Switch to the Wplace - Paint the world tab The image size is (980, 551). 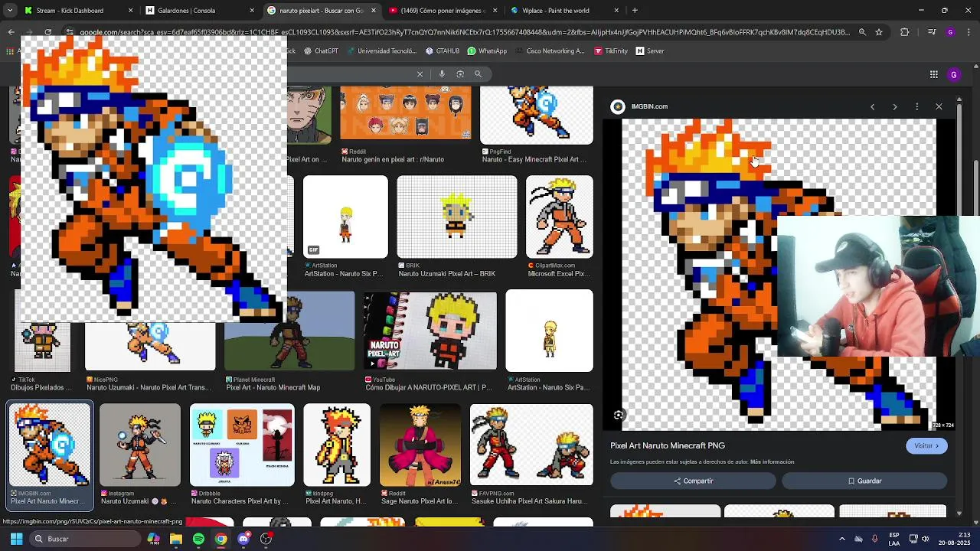pos(564,11)
